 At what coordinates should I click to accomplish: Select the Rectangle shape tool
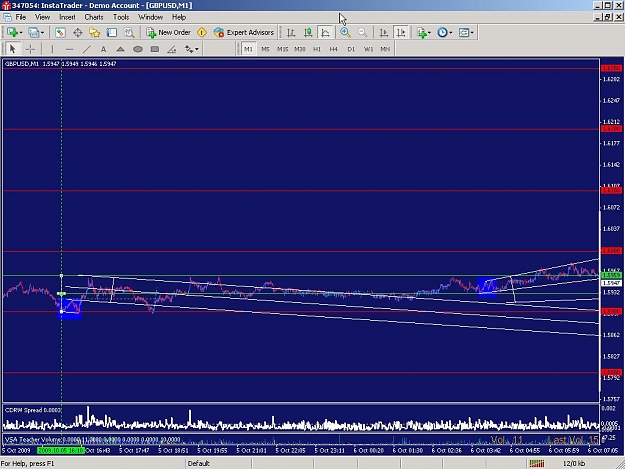[x=155, y=49]
